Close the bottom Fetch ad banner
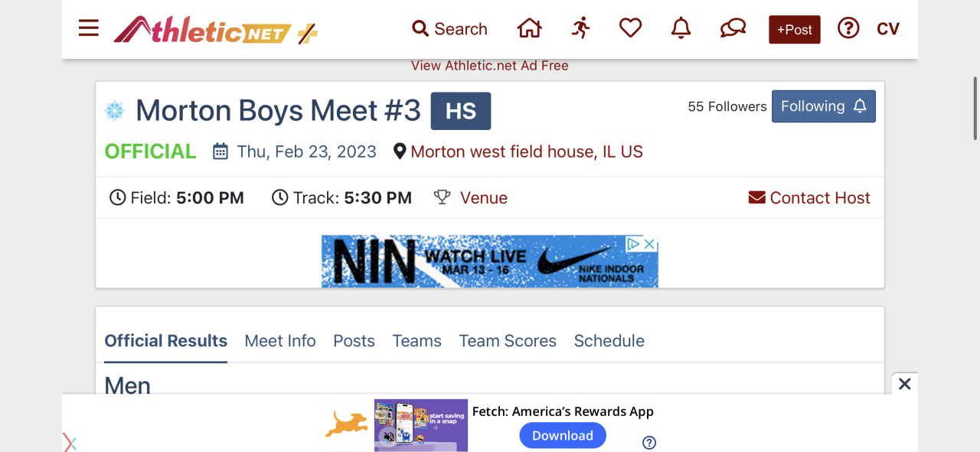This screenshot has height=452, width=980. point(904,384)
